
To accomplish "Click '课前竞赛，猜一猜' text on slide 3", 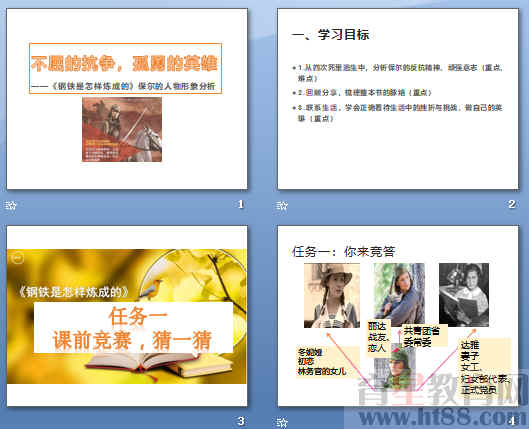I will pos(132,340).
